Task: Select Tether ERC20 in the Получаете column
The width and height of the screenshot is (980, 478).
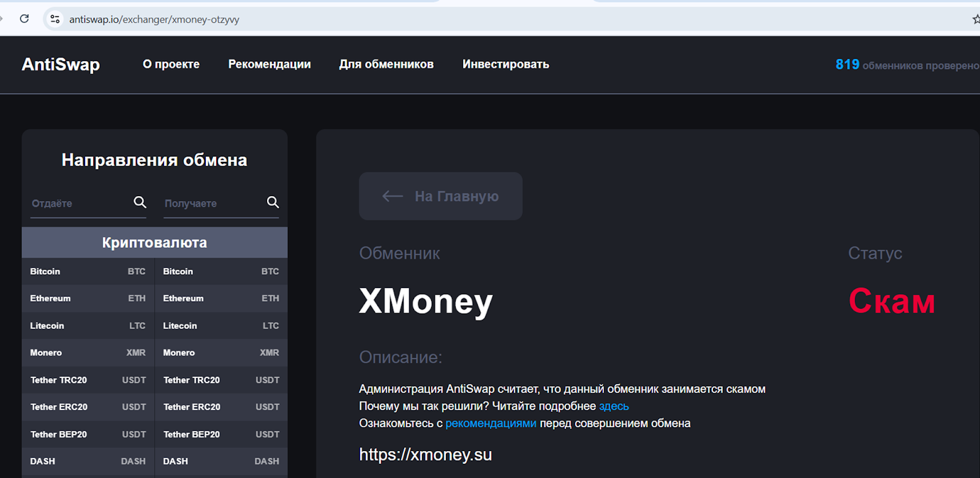Action: (221, 407)
